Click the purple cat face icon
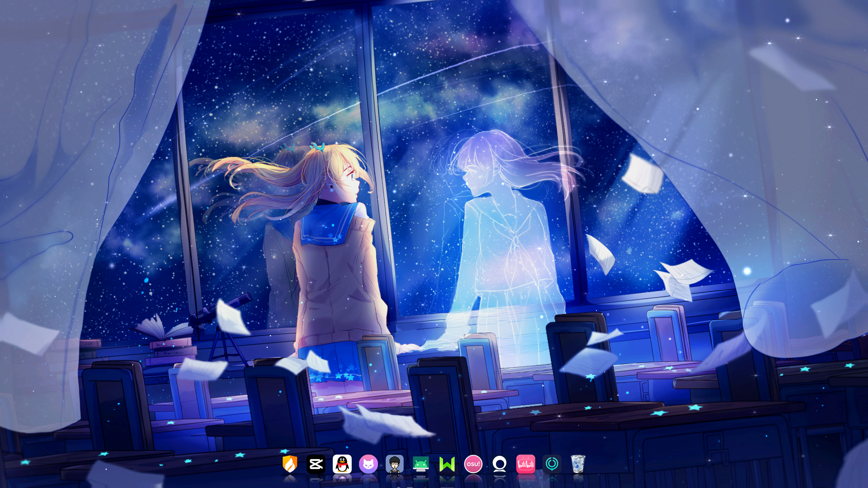This screenshot has width=868, height=488. (x=368, y=464)
